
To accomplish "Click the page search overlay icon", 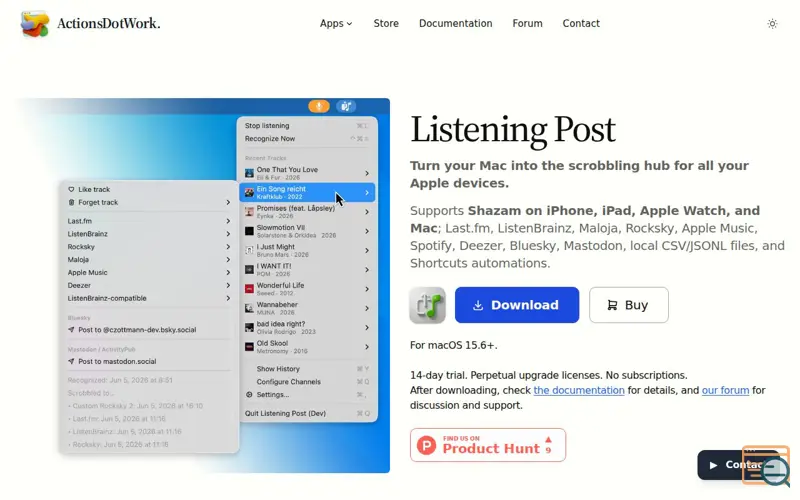I will point(766,465).
